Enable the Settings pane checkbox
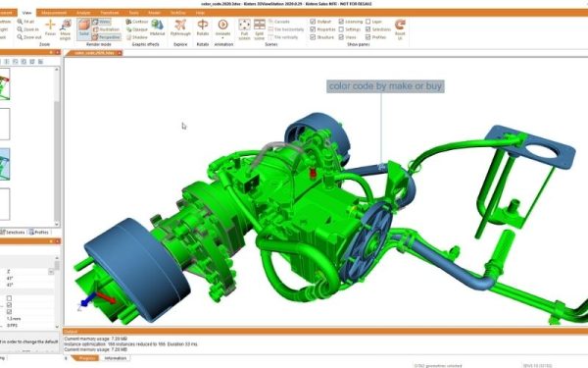Image resolution: width=588 pixels, height=368 pixels. [341, 29]
